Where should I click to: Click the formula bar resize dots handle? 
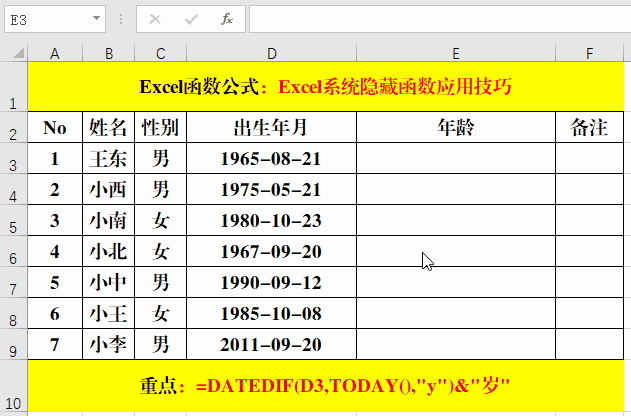[x=121, y=19]
